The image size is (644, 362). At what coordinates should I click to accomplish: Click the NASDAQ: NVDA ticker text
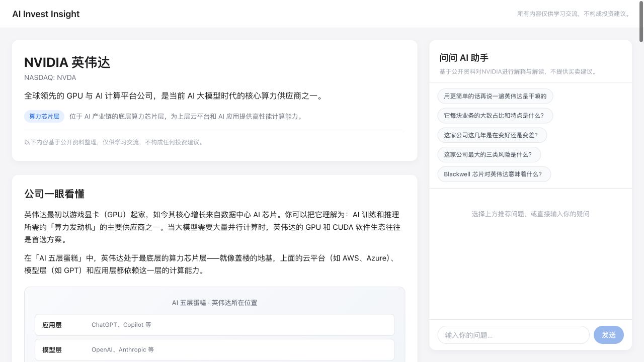[50, 78]
